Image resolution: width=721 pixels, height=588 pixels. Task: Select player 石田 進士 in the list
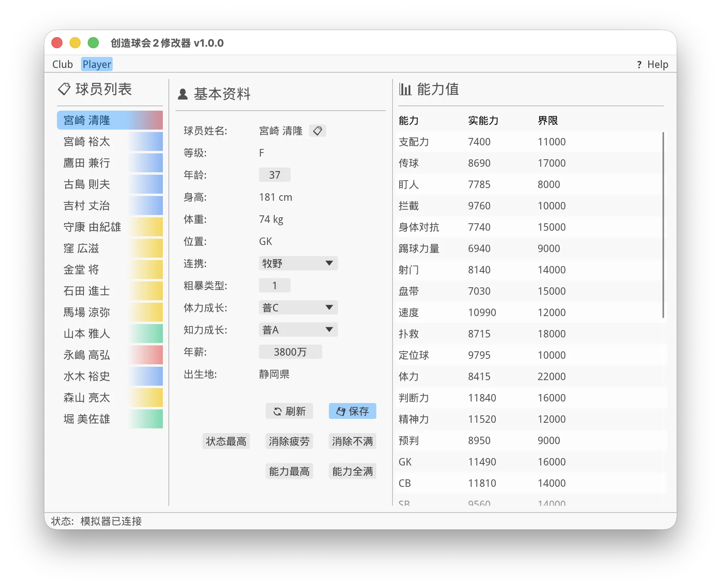tap(110, 291)
